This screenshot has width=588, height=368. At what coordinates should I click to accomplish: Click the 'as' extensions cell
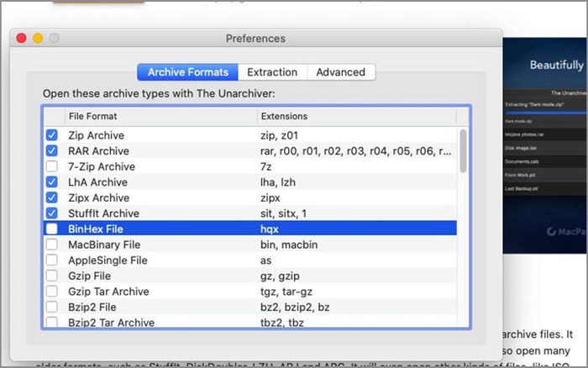click(266, 260)
